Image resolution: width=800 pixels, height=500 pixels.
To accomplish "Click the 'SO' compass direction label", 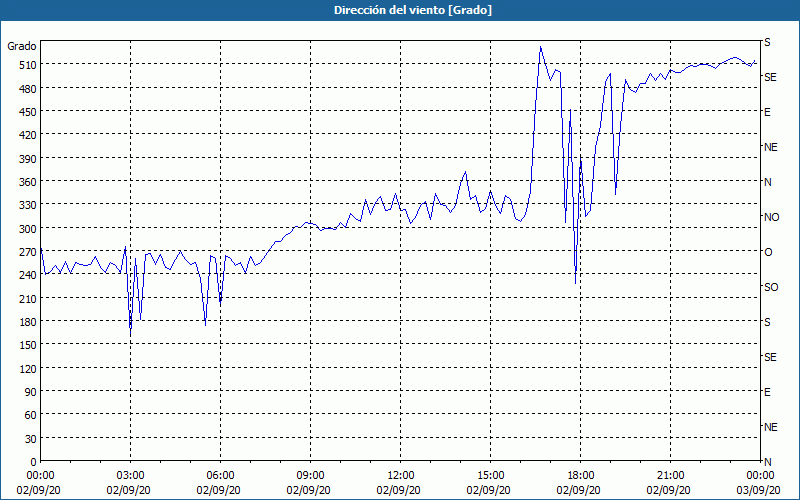I will (x=771, y=287).
